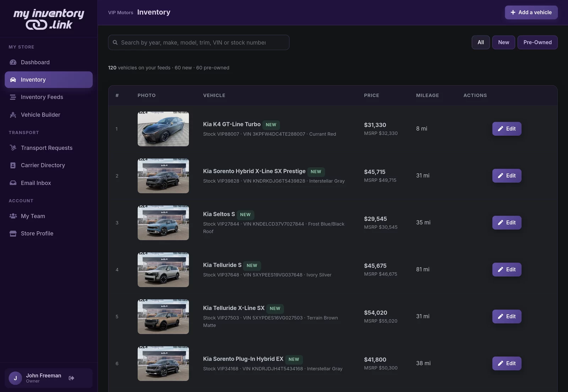Click the search magnifier icon
Screen dimensions: 568x392
[x=115, y=43]
